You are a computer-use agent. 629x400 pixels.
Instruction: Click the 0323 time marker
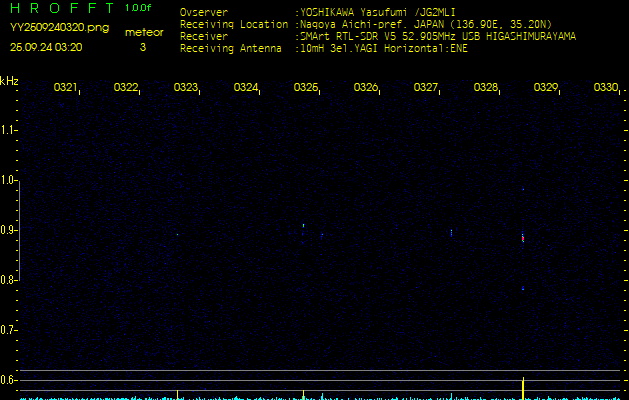tap(186, 87)
